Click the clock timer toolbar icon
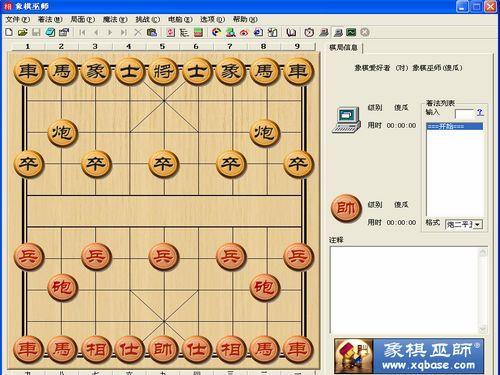Image resolution: width=500 pixels, height=375 pixels. (309, 32)
